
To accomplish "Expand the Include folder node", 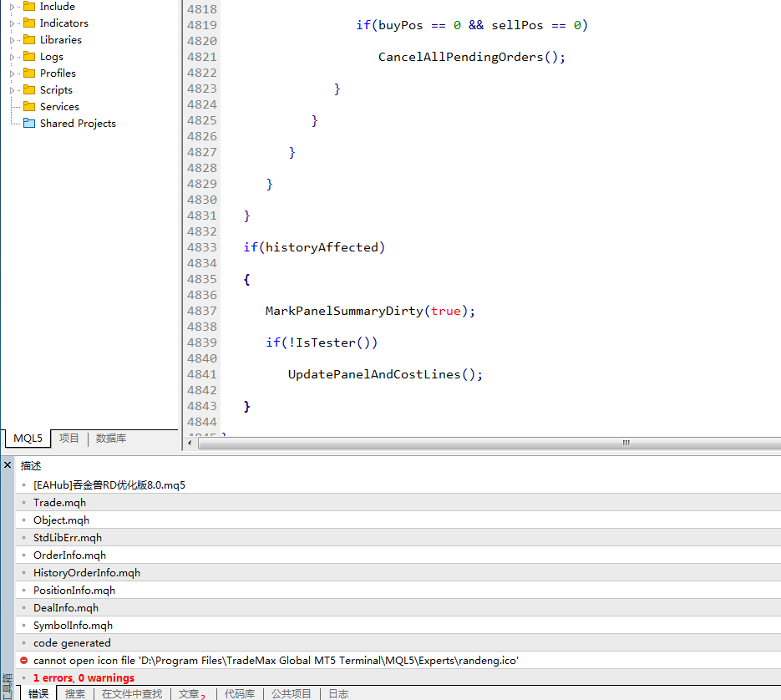I will pyautogui.click(x=12, y=7).
